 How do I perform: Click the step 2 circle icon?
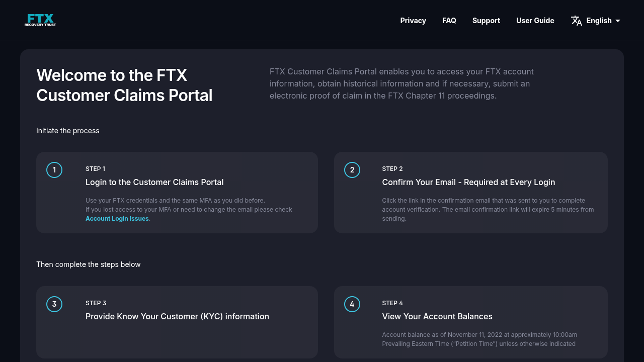coord(352,170)
